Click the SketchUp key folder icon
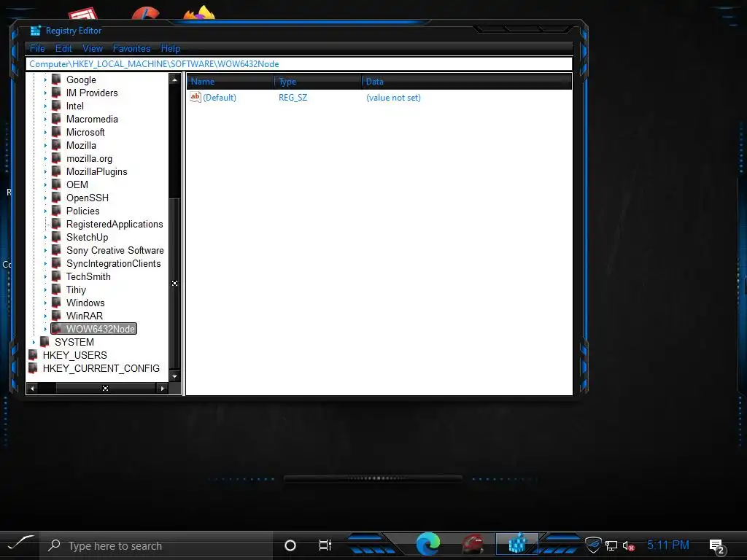 pos(56,237)
